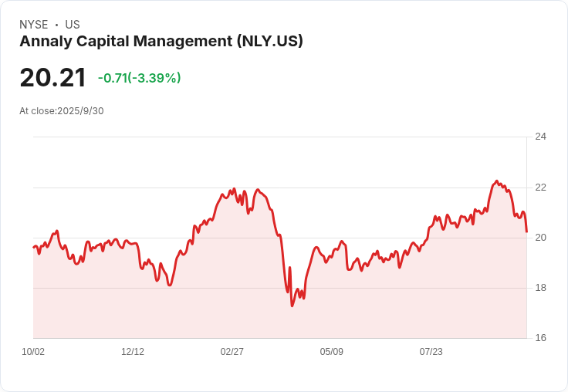Click the lowest trough of the price line
Image resolution: width=568 pixels, height=392 pixels.
[292, 306]
